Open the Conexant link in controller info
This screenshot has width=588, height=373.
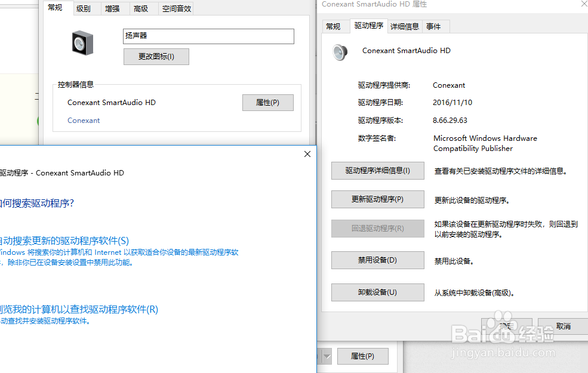coord(84,121)
